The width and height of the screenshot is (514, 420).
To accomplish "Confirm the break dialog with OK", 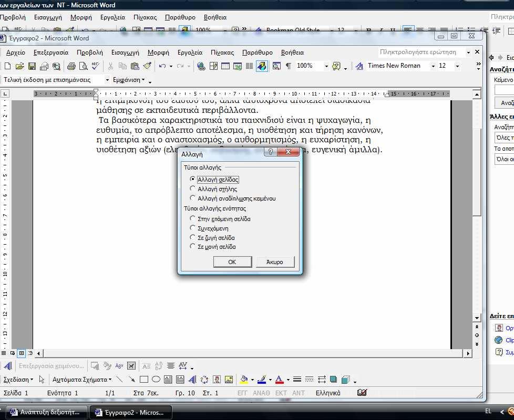I will tap(232, 262).
